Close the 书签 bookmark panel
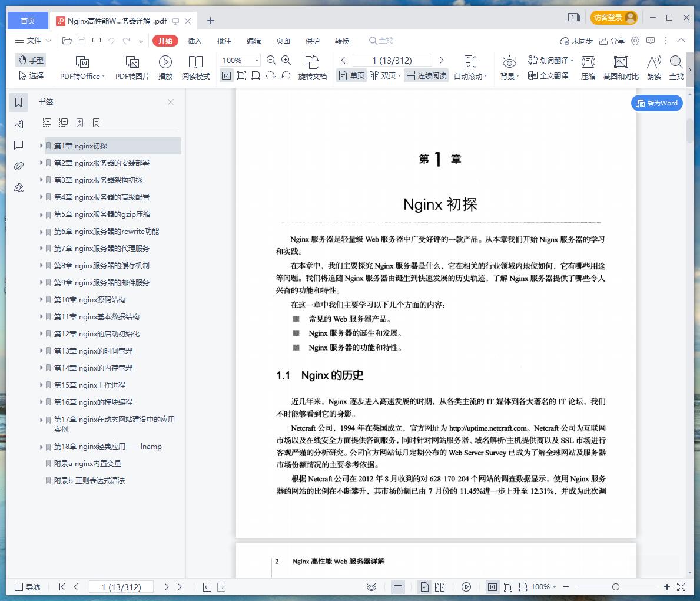Viewport: 700px width, 601px height. [x=171, y=102]
